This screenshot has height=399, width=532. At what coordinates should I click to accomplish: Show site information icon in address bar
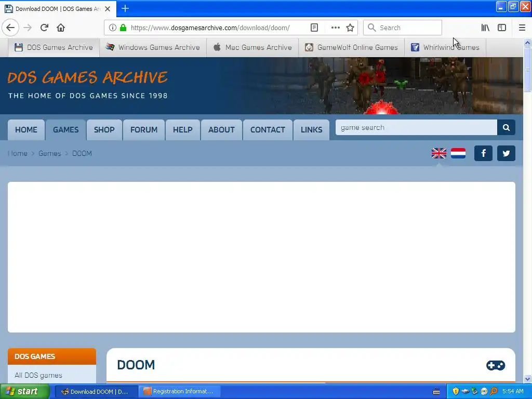pyautogui.click(x=113, y=28)
